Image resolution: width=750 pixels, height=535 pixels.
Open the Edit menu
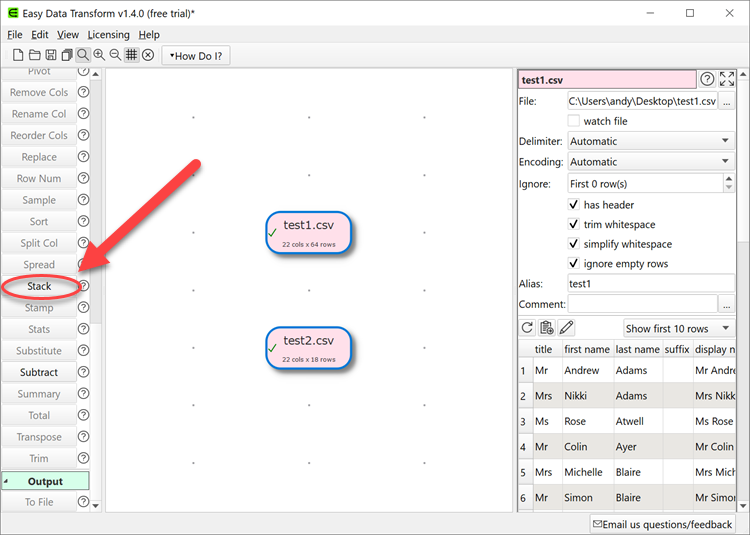tap(40, 35)
